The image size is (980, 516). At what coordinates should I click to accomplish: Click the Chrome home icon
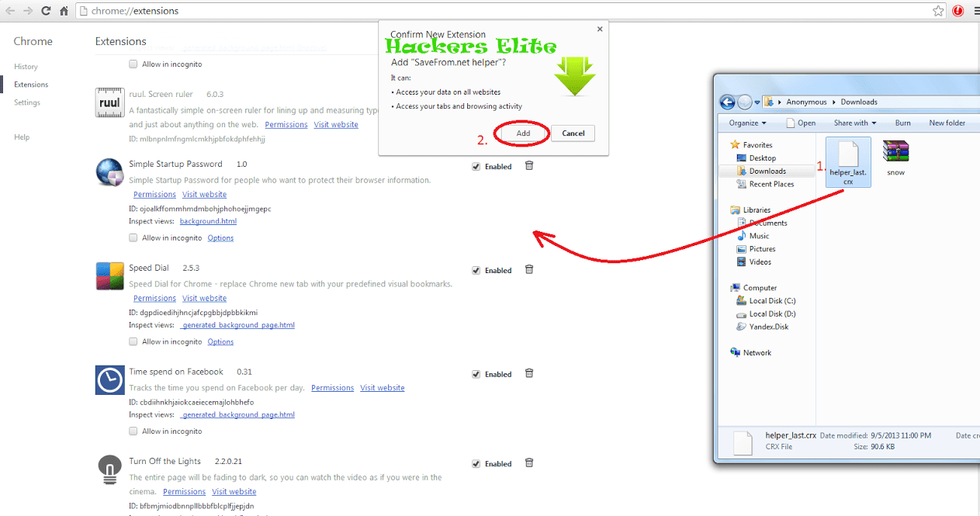64,11
